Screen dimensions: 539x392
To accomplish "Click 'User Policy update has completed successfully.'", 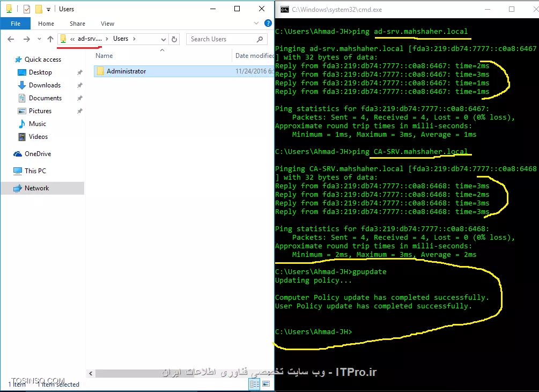I will click(373, 306).
